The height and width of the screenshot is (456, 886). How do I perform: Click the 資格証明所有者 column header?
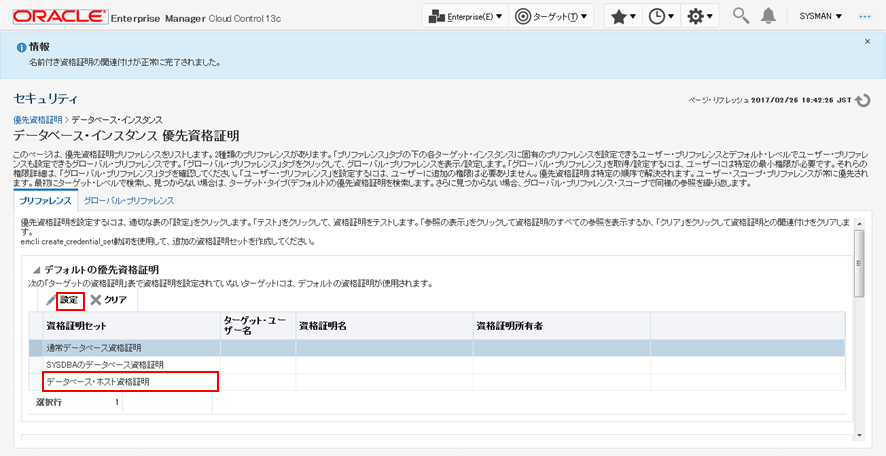coord(562,325)
